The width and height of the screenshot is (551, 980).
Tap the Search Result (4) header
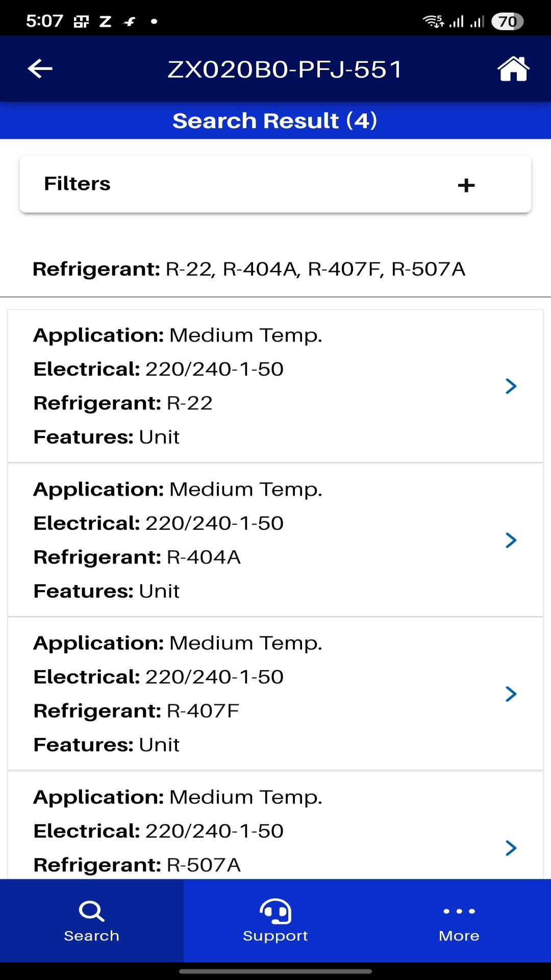(x=275, y=121)
